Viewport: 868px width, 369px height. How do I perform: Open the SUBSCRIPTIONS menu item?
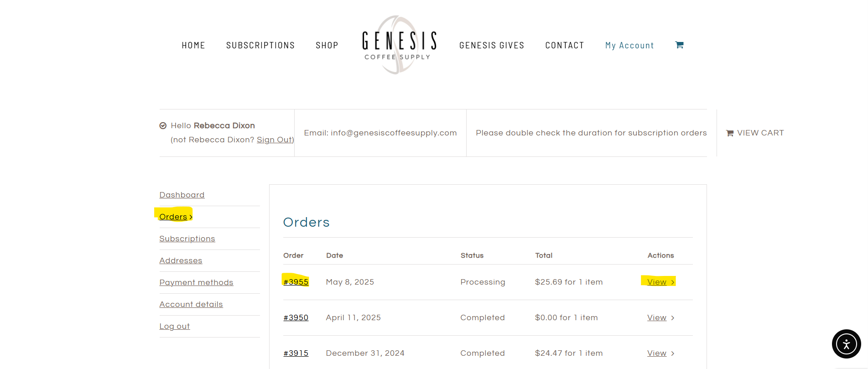260,45
